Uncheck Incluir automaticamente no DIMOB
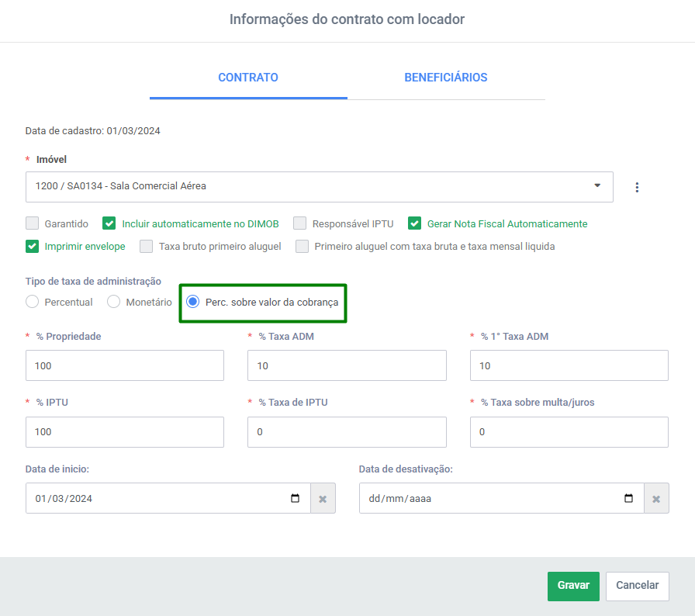The height and width of the screenshot is (616, 695). (109, 223)
